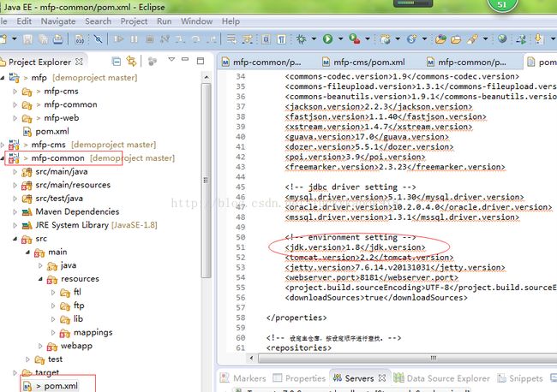Minimize the Project Explorer view
The width and height of the screenshot is (557, 392).
tap(185, 59)
